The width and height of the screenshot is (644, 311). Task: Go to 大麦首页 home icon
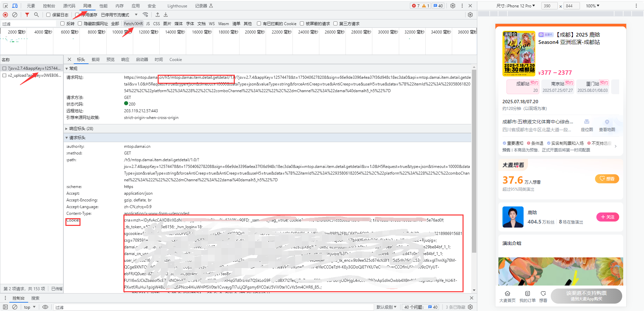[x=507, y=293]
